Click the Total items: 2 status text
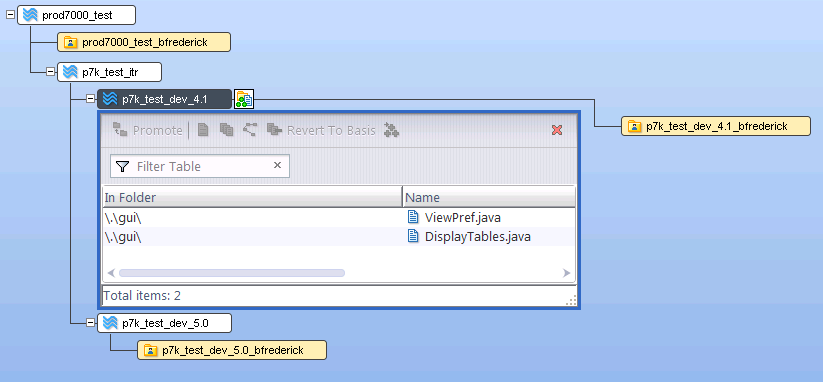Screen dimensions: 823x382 pyautogui.click(x=142, y=295)
